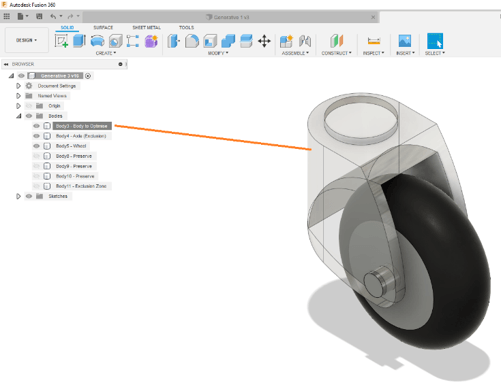This screenshot has width=501, height=389.
Task: Open the INSERT dropdown menu
Action: [405, 53]
